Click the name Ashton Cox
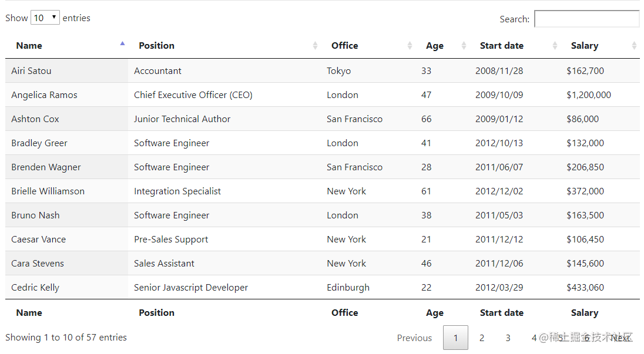644x354 pixels. click(x=35, y=119)
